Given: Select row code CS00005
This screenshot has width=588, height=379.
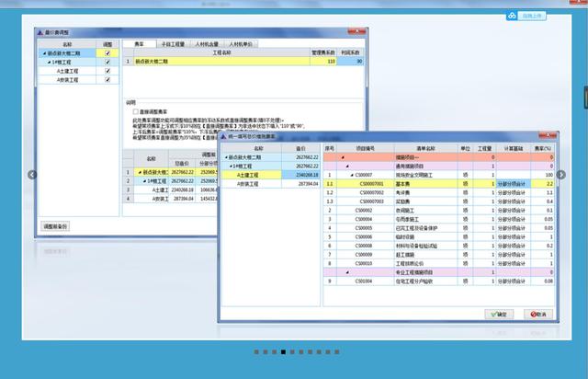Looking at the screenshot, I should pos(364,228).
